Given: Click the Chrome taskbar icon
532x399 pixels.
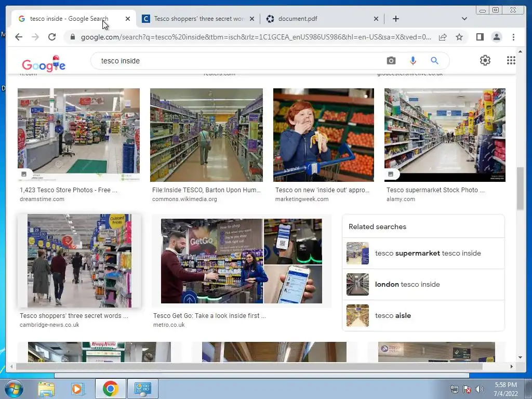Looking at the screenshot, I should tap(110, 389).
